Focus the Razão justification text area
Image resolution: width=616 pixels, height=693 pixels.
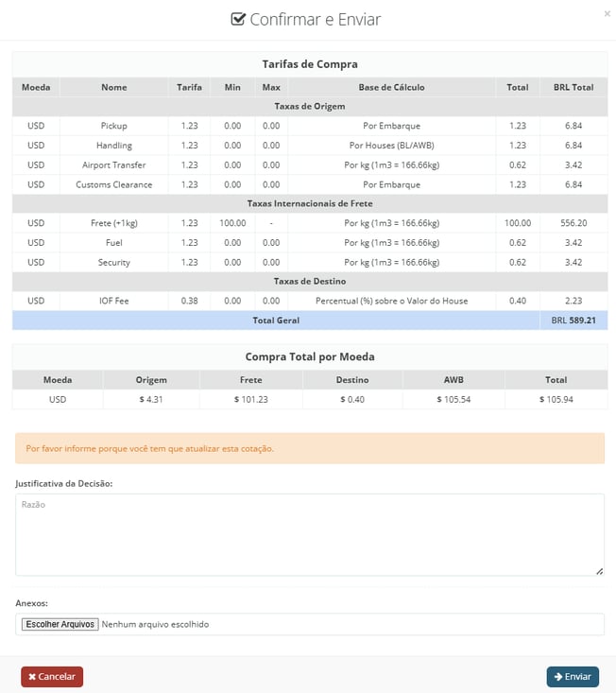click(x=309, y=534)
